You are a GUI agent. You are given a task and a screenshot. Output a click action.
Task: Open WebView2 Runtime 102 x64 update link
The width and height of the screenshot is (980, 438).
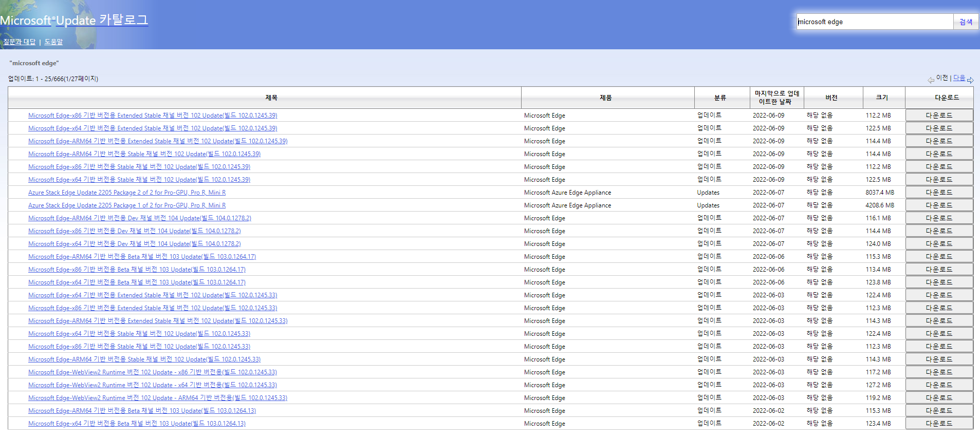153,385
